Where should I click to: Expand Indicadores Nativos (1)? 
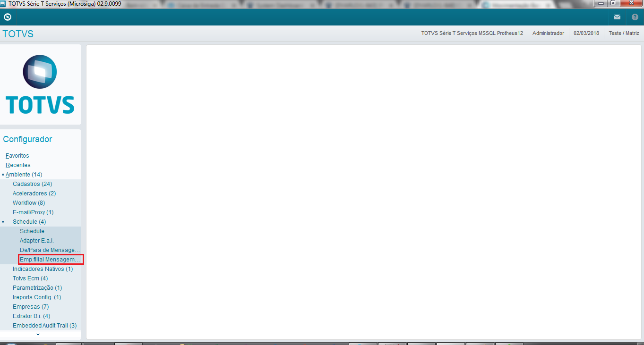pyautogui.click(x=43, y=269)
